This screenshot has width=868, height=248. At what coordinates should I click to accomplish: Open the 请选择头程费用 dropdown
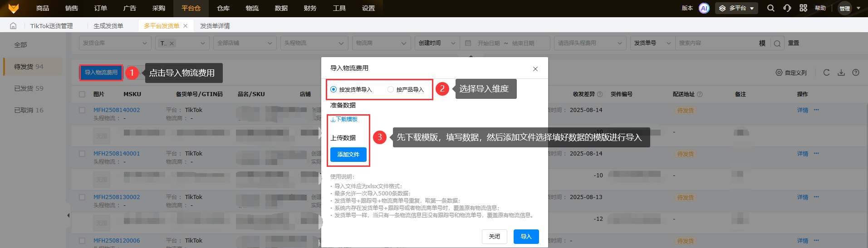tap(590, 43)
